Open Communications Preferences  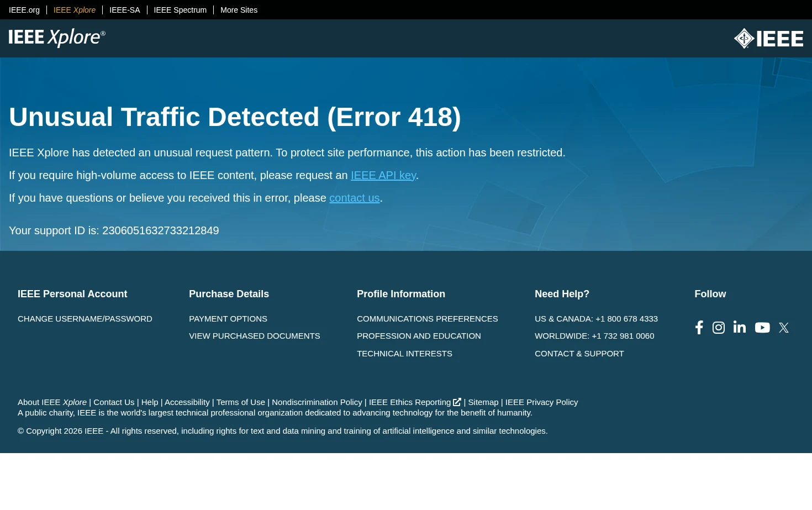[428, 319]
